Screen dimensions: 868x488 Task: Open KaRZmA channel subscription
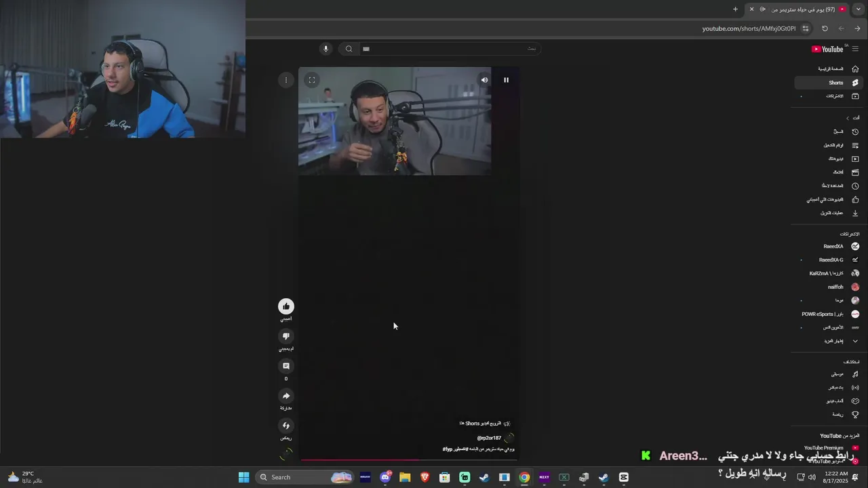pyautogui.click(x=830, y=273)
